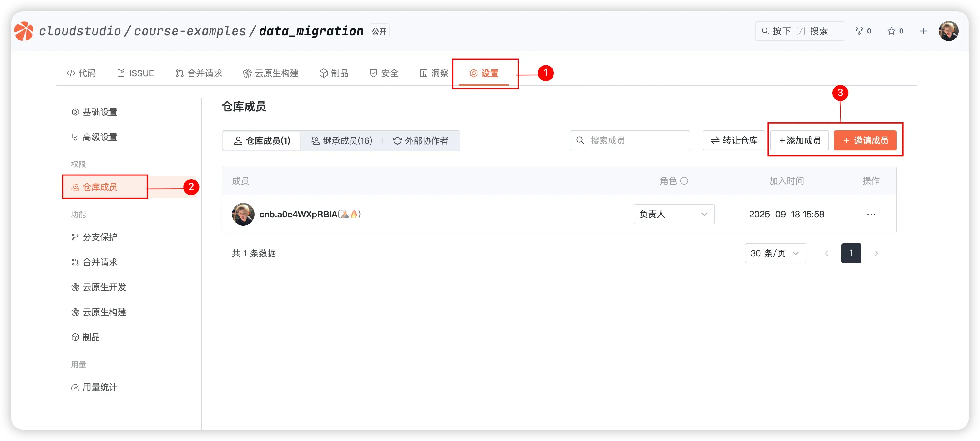Open the ISSUE tab

[x=135, y=73]
